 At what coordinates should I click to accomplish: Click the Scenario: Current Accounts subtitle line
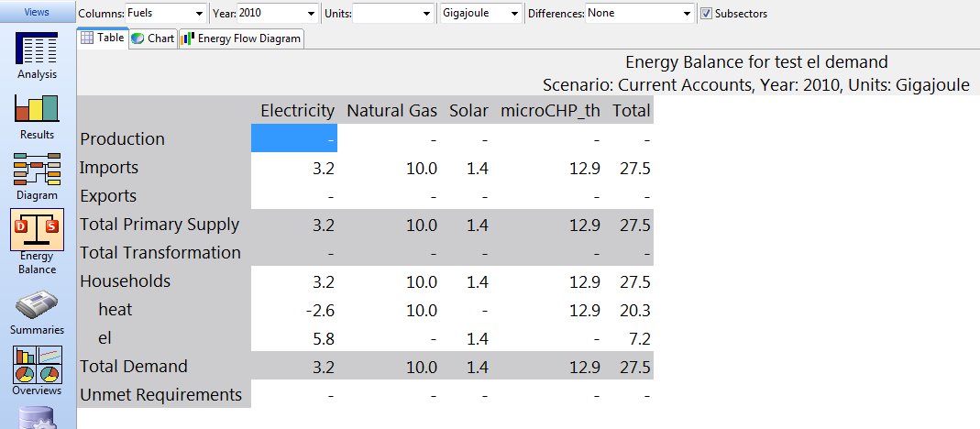coord(756,84)
